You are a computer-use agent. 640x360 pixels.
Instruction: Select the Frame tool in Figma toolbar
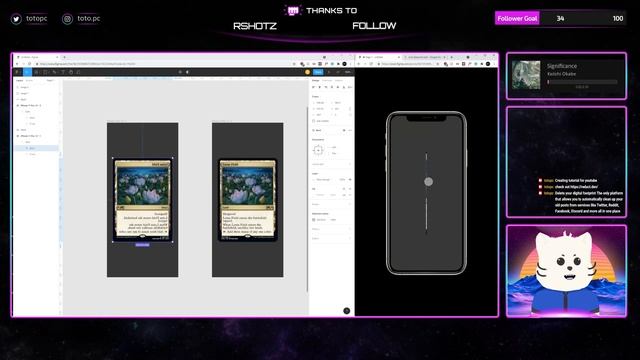36,72
